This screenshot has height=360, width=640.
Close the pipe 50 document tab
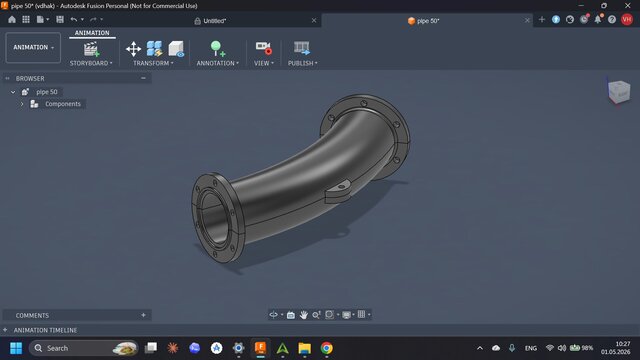click(x=527, y=20)
